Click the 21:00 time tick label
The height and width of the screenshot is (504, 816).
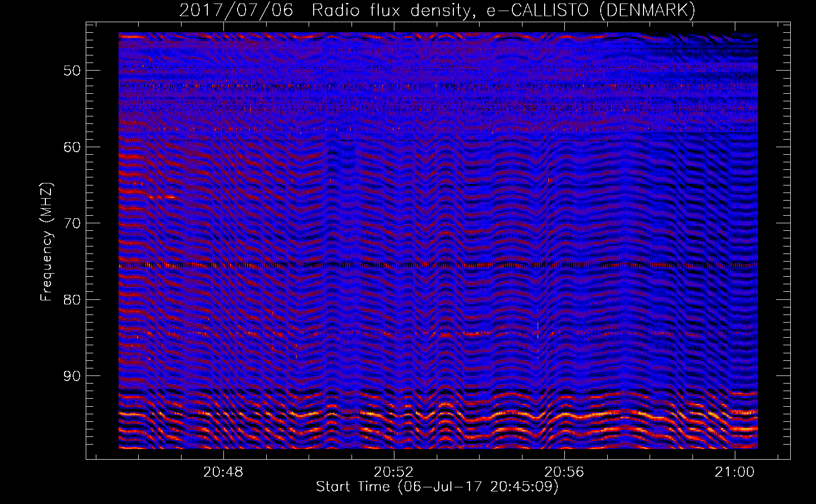point(735,472)
